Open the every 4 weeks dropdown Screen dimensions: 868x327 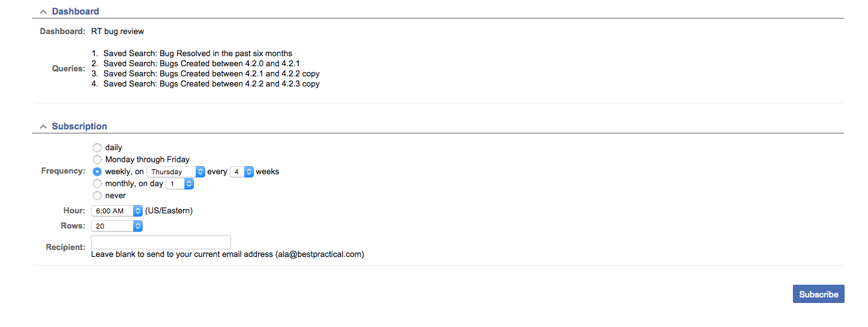click(x=241, y=172)
